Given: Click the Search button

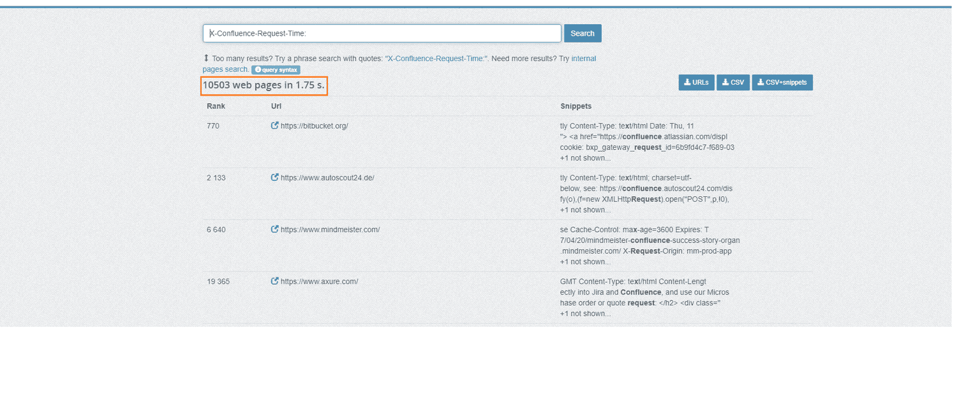Looking at the screenshot, I should 582,34.
